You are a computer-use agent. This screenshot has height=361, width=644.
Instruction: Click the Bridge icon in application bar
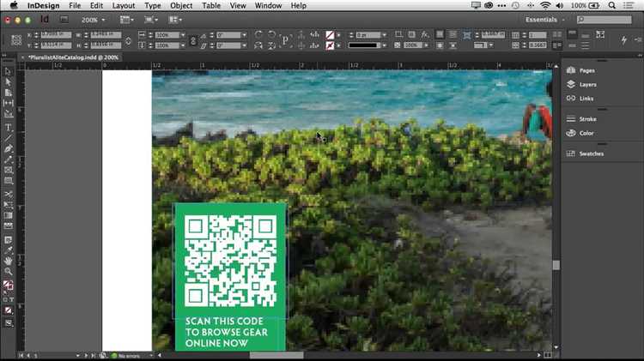[64, 19]
